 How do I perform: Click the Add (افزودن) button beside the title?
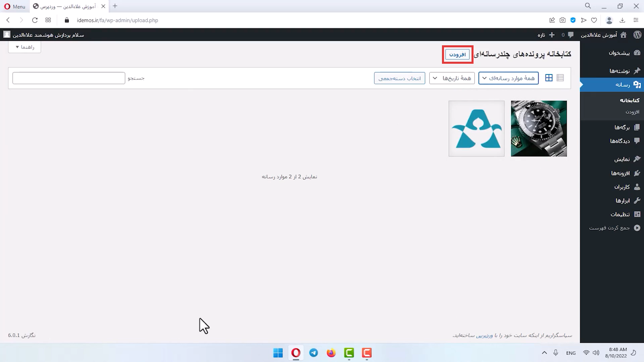pyautogui.click(x=457, y=54)
